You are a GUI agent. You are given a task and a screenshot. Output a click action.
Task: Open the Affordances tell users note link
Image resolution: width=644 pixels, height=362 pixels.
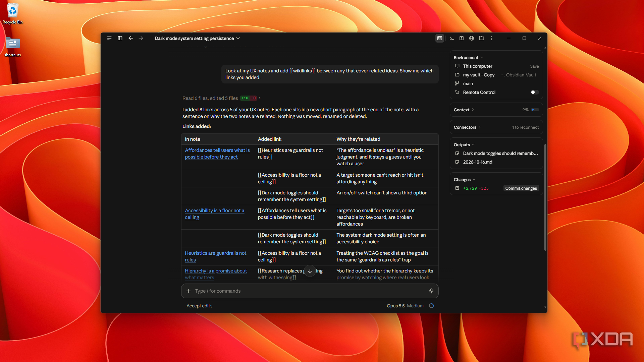(x=217, y=154)
